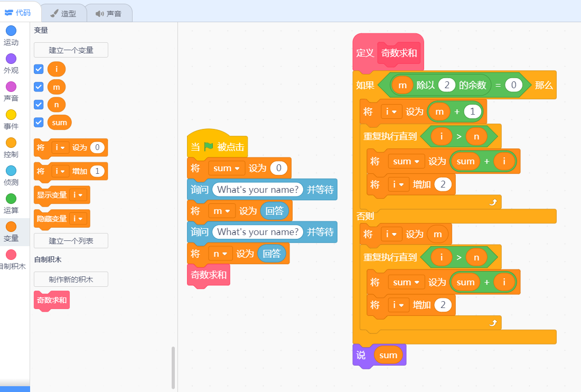Click second What's your name? text field
Screen dimensions: 581x392
(x=258, y=232)
